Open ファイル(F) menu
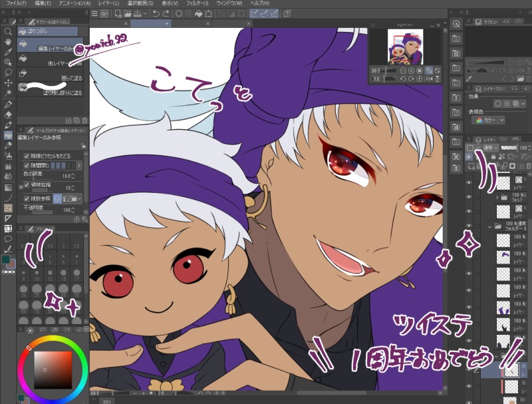This screenshot has width=532, height=404. pyautogui.click(x=16, y=3)
